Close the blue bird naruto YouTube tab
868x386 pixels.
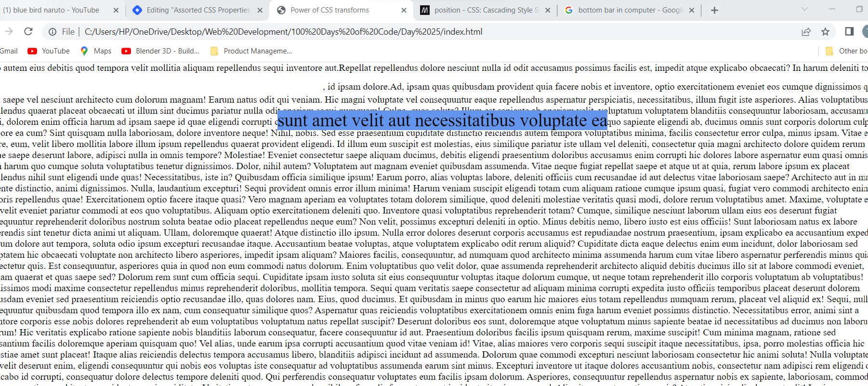(116, 10)
